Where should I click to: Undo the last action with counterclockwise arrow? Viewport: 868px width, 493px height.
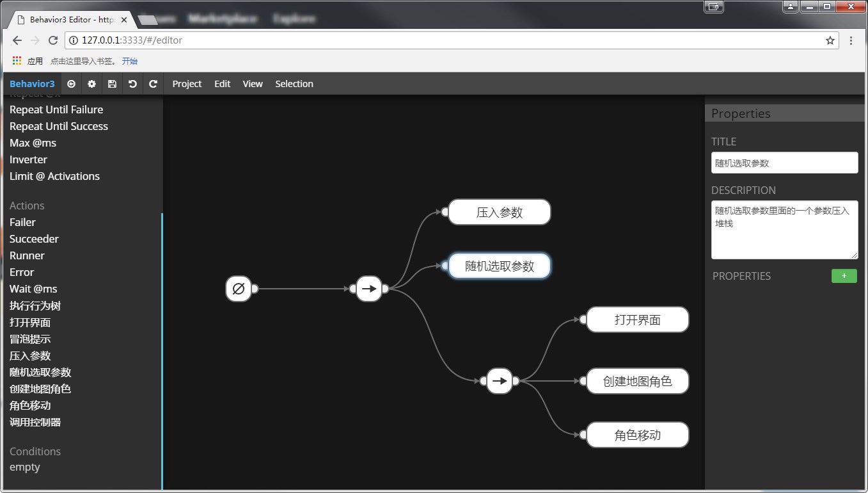pos(132,84)
